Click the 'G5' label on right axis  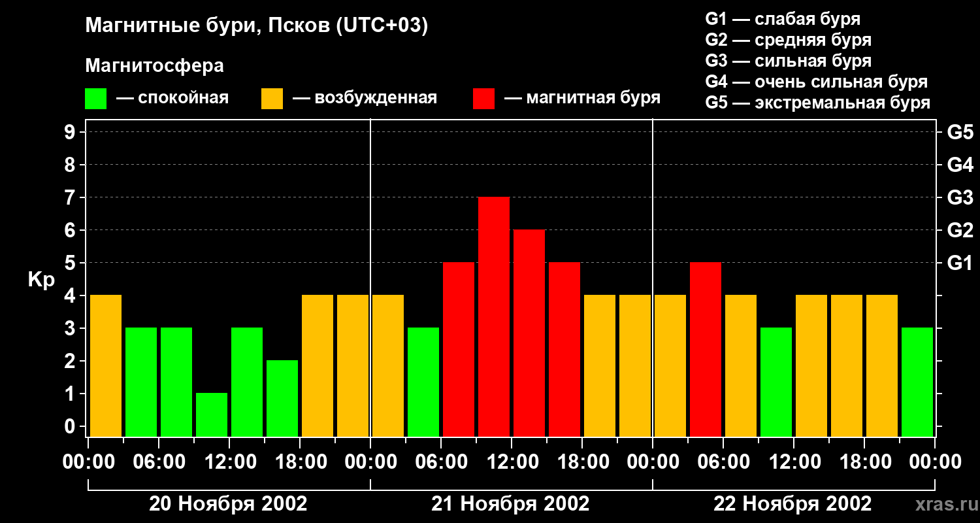pos(960,133)
